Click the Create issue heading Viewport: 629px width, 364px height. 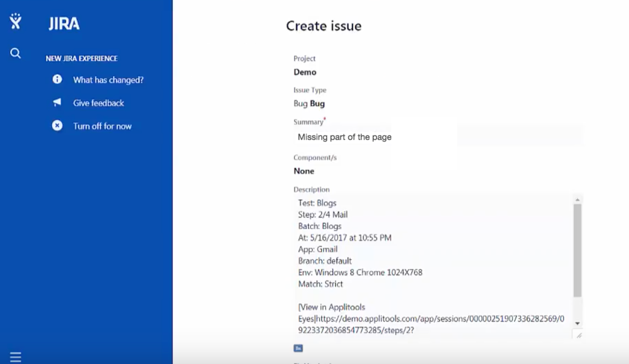pos(324,26)
